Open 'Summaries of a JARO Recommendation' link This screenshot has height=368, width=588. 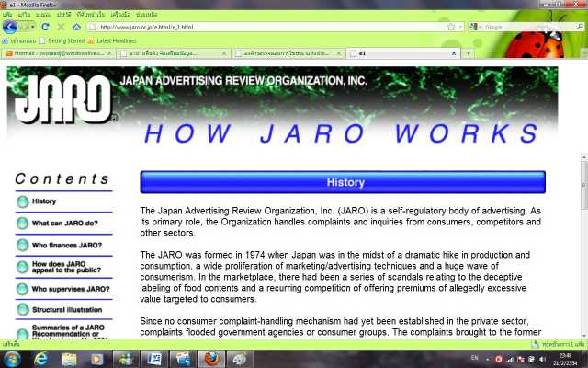point(68,332)
